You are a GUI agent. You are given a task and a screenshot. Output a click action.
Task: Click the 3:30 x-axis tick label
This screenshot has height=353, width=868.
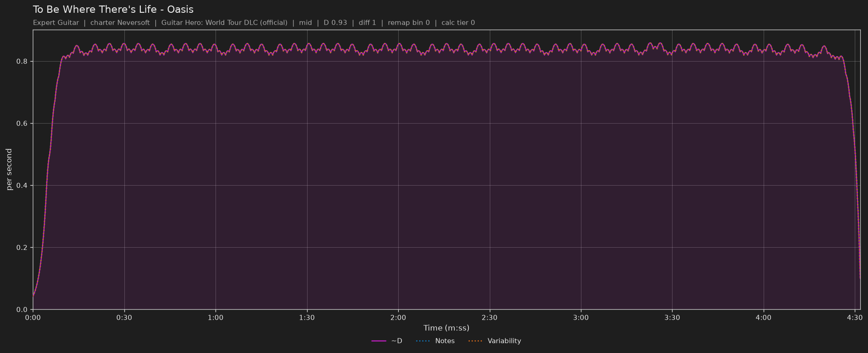coord(672,317)
